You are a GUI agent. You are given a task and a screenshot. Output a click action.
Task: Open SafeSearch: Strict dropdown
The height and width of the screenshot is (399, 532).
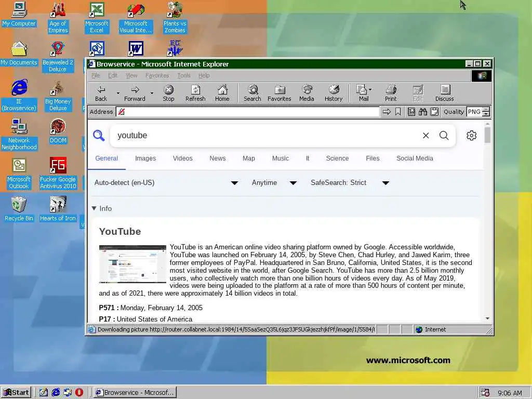pos(350,182)
